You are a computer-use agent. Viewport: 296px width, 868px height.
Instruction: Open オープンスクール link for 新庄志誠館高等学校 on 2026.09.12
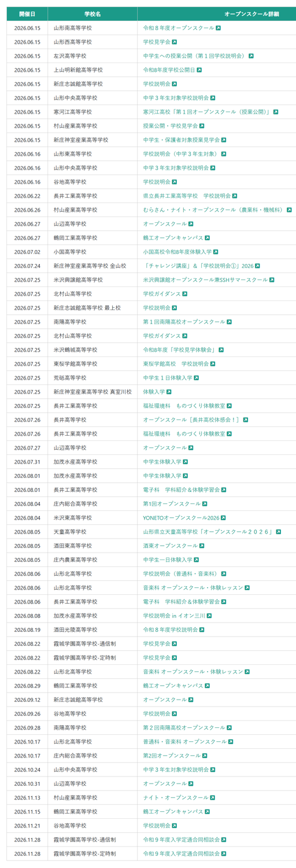click(x=165, y=700)
